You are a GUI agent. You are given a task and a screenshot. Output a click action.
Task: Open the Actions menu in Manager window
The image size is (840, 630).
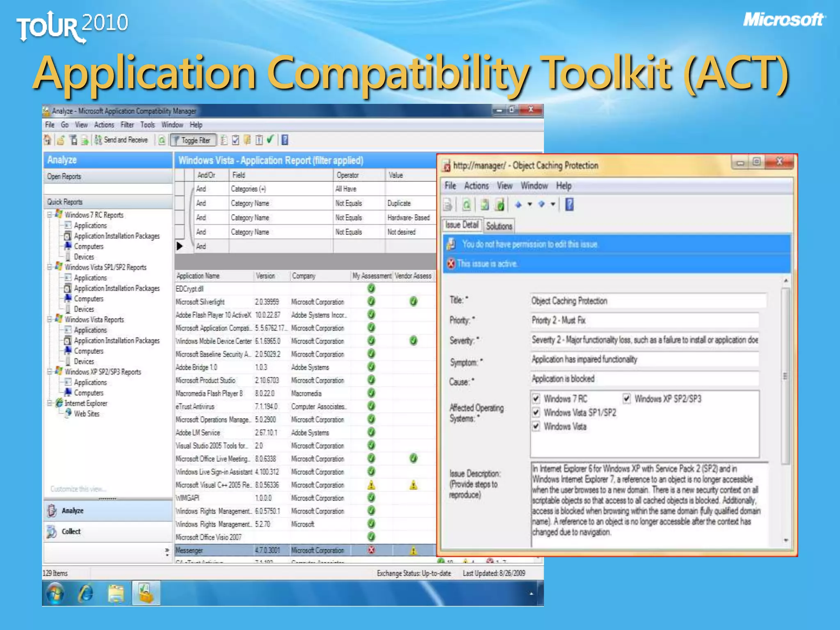click(104, 125)
